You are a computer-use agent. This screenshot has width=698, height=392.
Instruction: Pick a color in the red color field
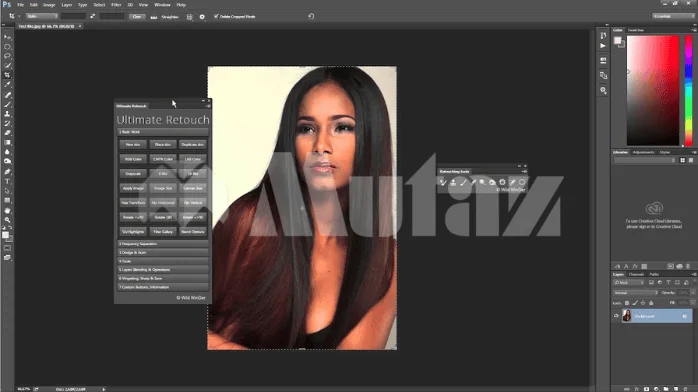(653, 90)
